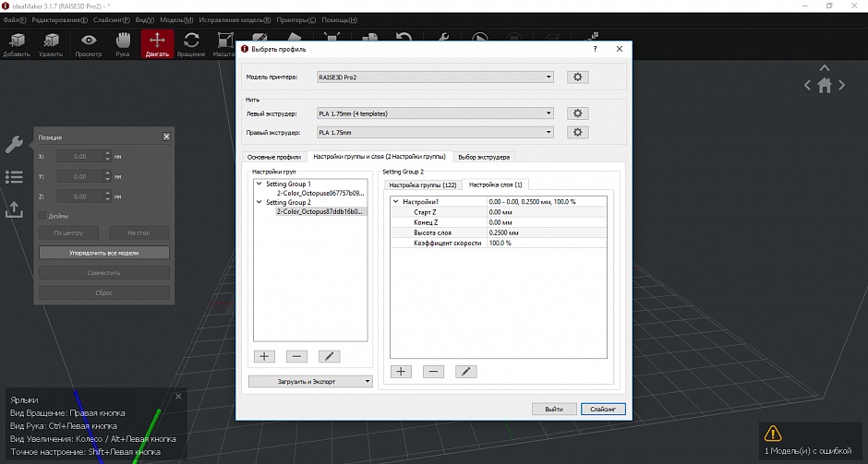Switch to the Основные профили tab
868x464 pixels.
(274, 157)
